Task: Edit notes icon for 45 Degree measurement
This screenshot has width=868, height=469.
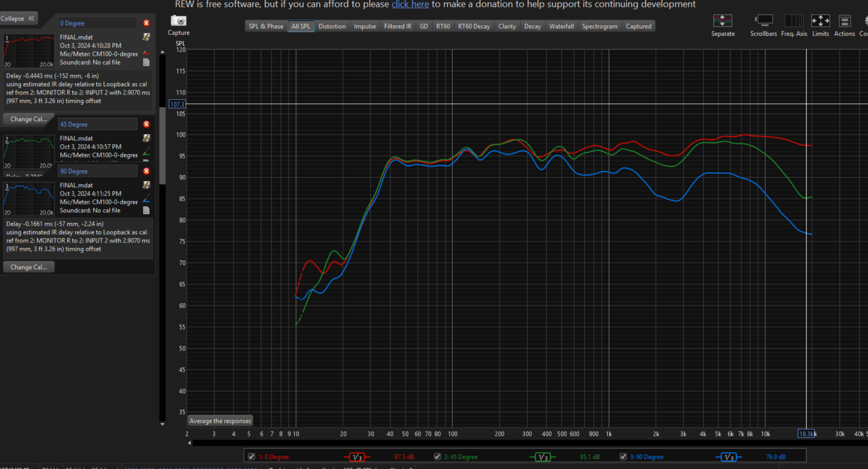Action: click(x=146, y=138)
